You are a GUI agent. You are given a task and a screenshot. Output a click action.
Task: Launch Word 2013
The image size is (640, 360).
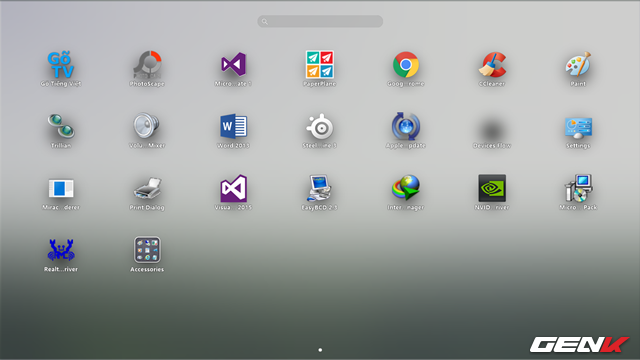click(233, 126)
